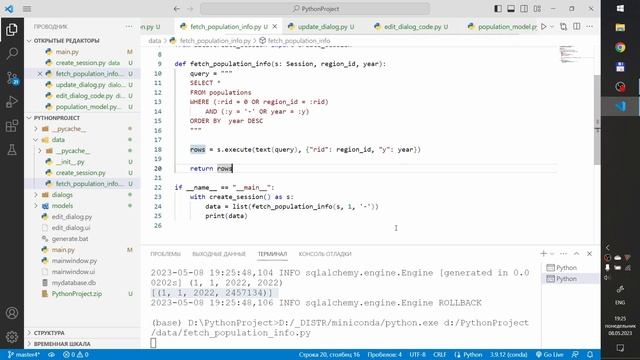Click the master git branch indicator
This screenshot has width=640, height=360.
24,355
